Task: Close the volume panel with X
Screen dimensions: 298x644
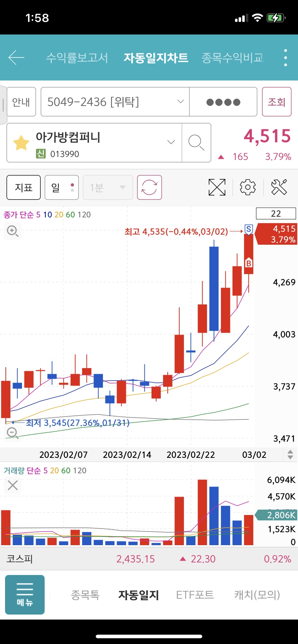Action: pyautogui.click(x=13, y=486)
